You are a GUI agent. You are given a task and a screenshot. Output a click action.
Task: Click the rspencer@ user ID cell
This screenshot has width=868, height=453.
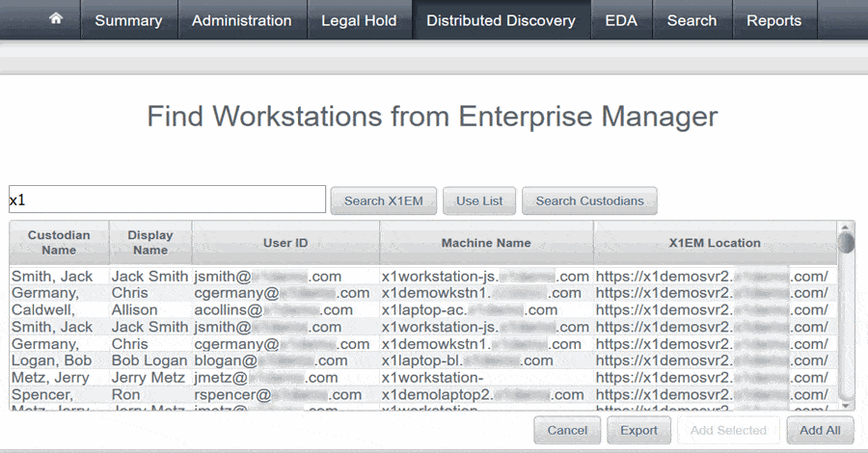tap(285, 395)
